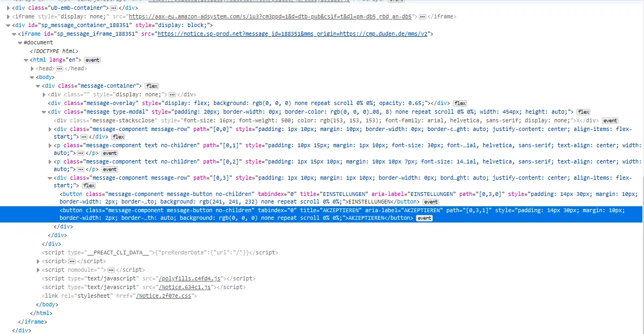Image resolution: width=644 pixels, height=334 pixels.
Task: Select the closing </body> tag
Action: pyautogui.click(x=47, y=304)
